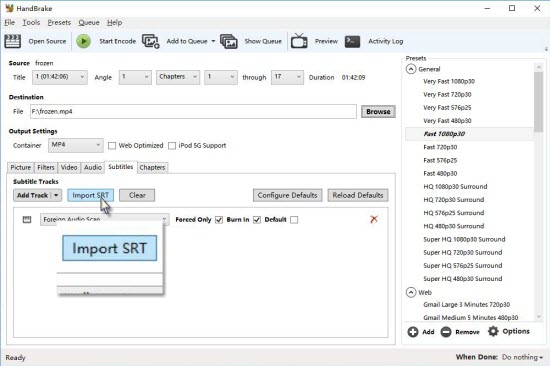Open the When Done Do nothing dropdown

coord(522,357)
